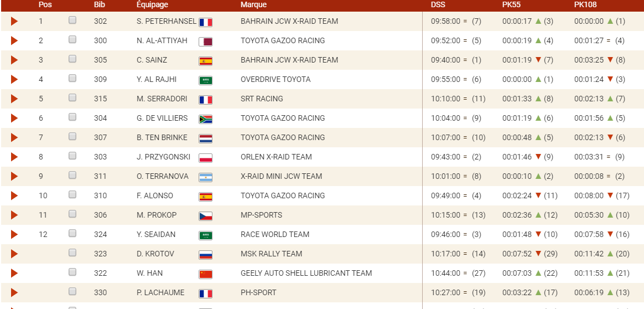The width and height of the screenshot is (644, 309).
Task: Tick the checkbox for bib 302
Action: point(72,20)
